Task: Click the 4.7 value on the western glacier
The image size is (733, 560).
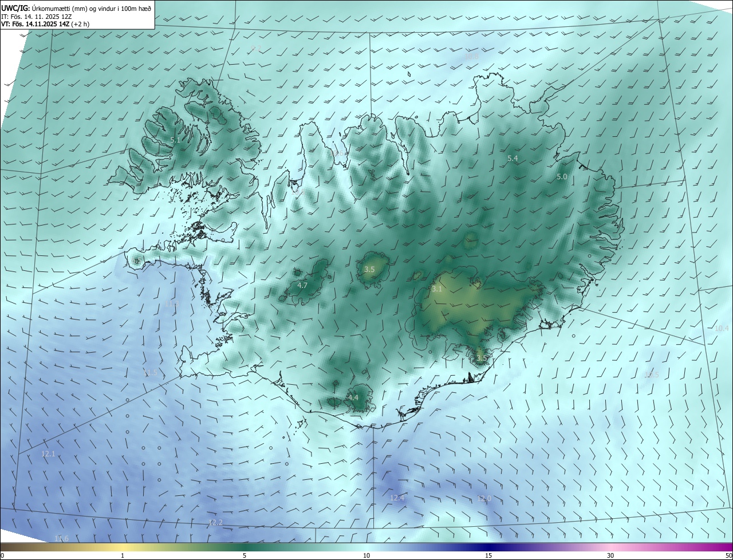Action: coord(302,285)
